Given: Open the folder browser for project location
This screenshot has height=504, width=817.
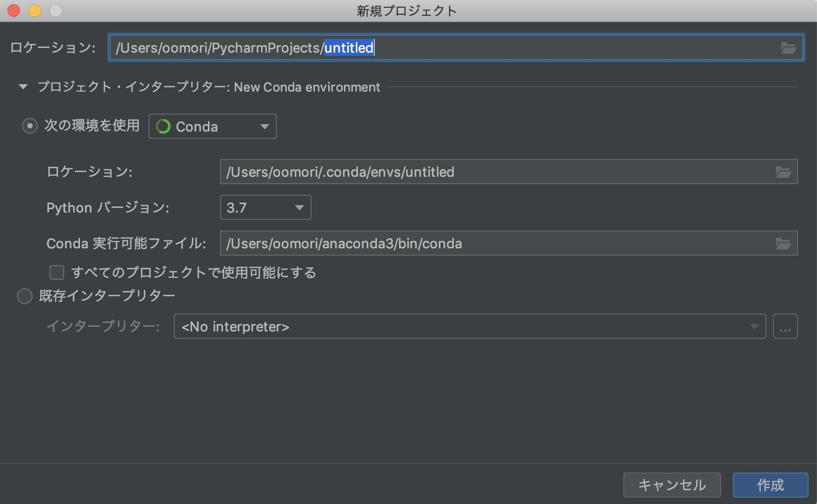Looking at the screenshot, I should tap(788, 47).
